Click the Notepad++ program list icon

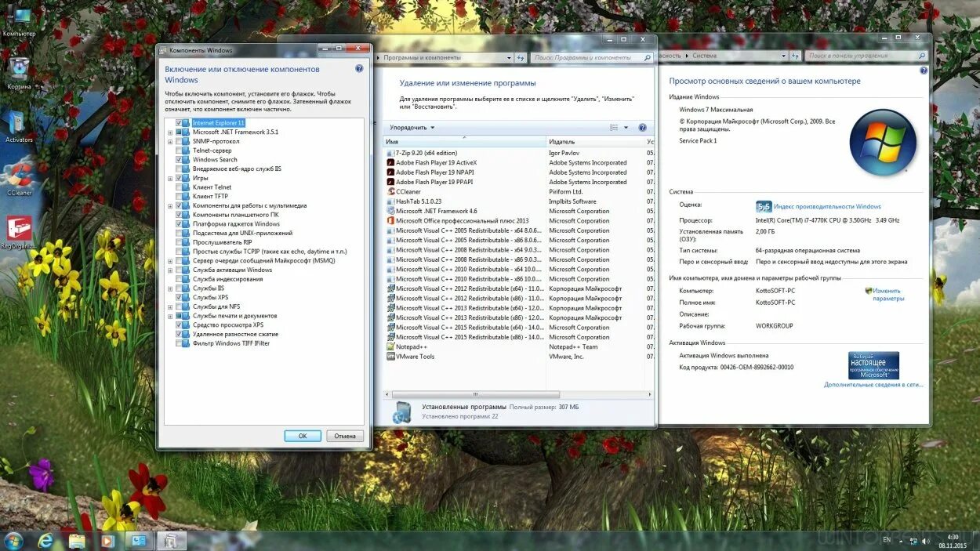[390, 346]
